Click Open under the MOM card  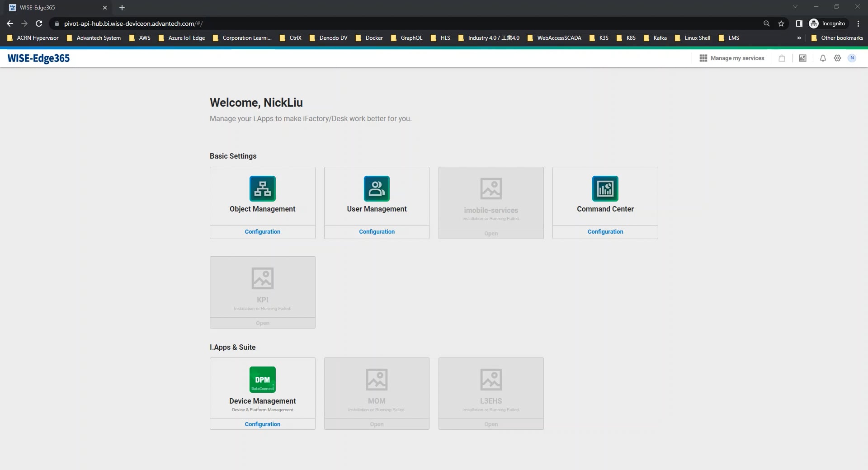[377, 424]
